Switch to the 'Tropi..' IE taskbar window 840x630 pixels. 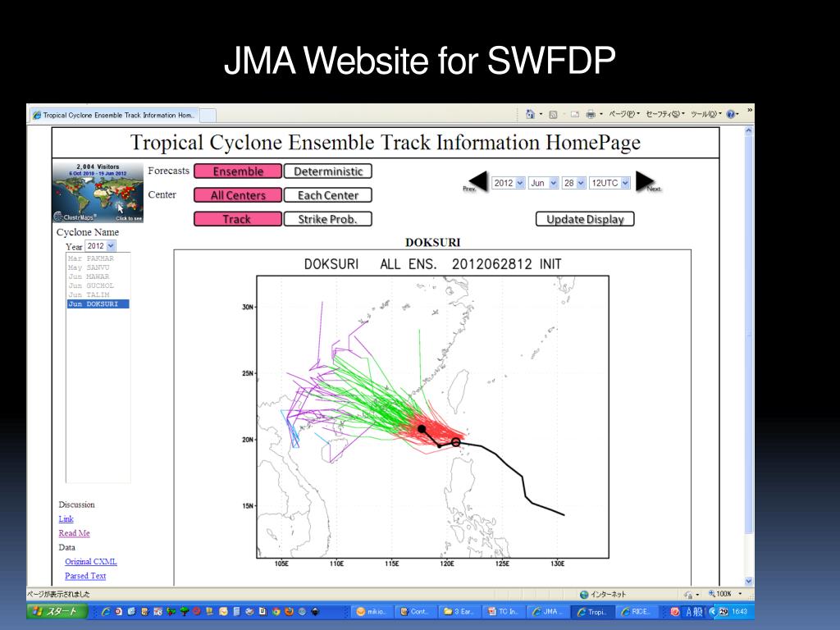pyautogui.click(x=592, y=612)
